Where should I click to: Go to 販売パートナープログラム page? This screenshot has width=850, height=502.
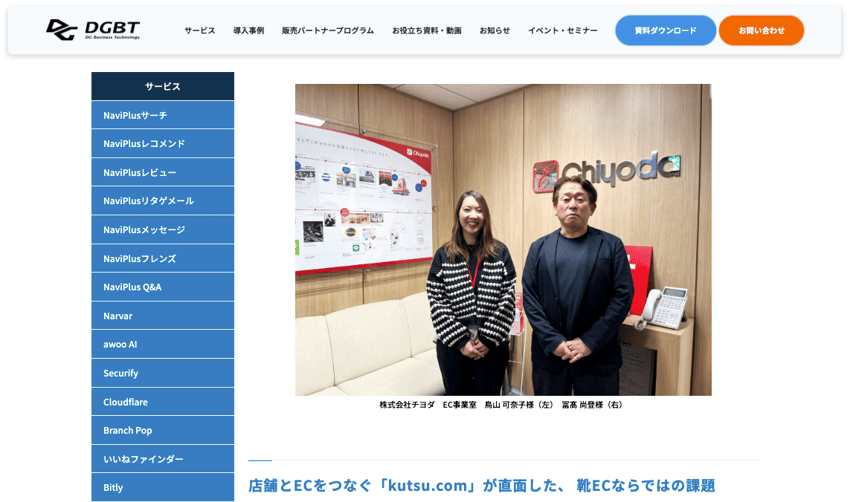point(328,30)
